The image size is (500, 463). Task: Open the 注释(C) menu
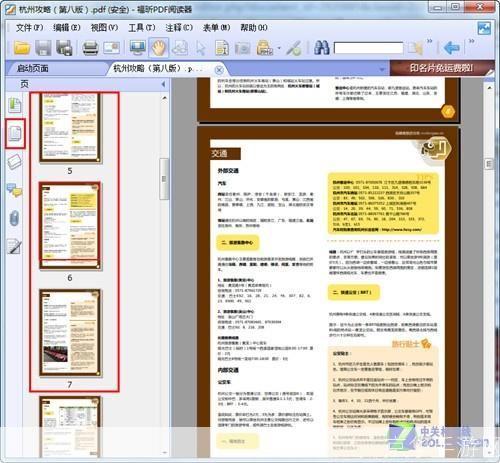click(179, 27)
